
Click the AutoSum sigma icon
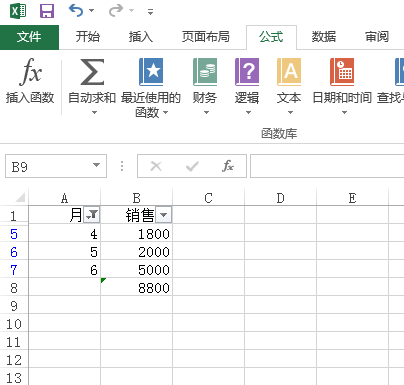coord(92,72)
